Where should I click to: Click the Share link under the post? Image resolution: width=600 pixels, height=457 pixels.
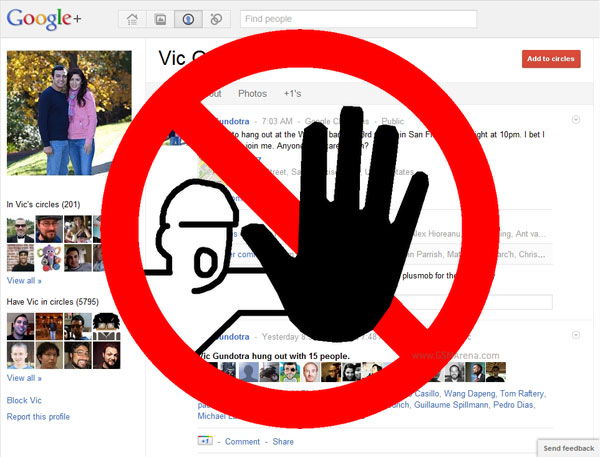coord(283,441)
